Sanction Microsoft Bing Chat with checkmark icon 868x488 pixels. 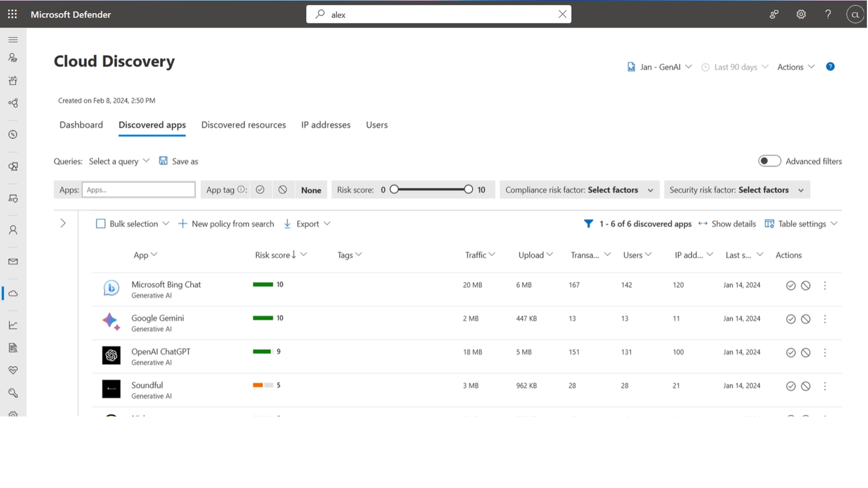(791, 286)
